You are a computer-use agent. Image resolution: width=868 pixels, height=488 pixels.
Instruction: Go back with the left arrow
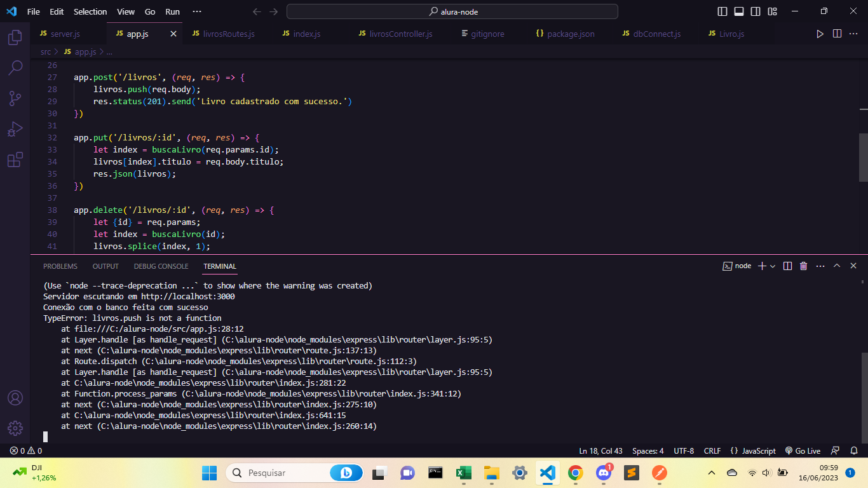(257, 11)
